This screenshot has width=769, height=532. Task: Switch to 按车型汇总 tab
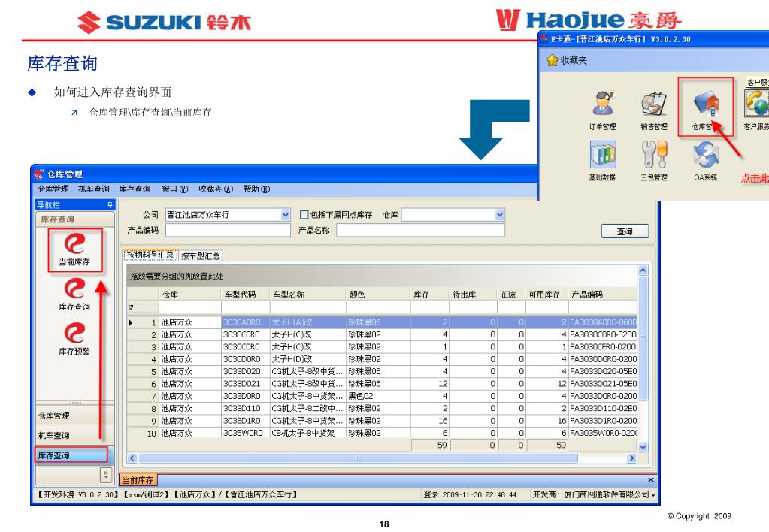click(201, 256)
